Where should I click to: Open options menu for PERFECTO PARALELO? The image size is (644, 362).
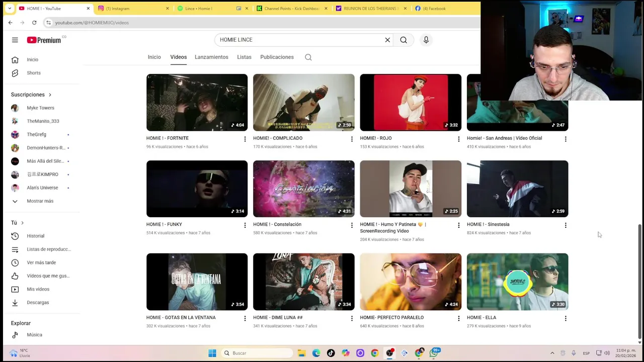[458, 318]
